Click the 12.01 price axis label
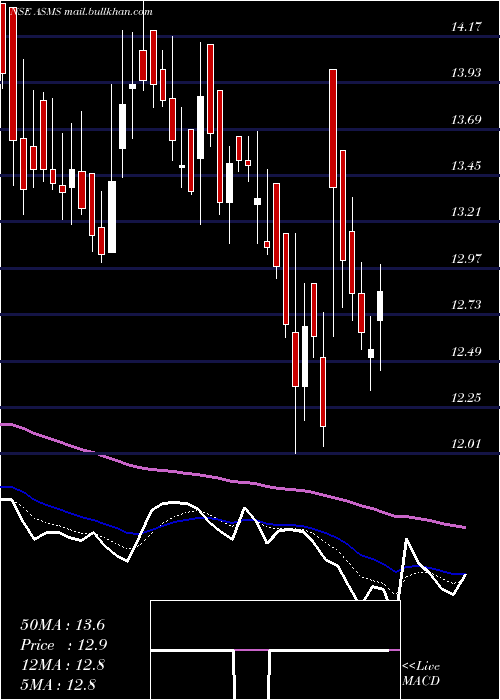This screenshot has height=700, width=500. [x=466, y=444]
